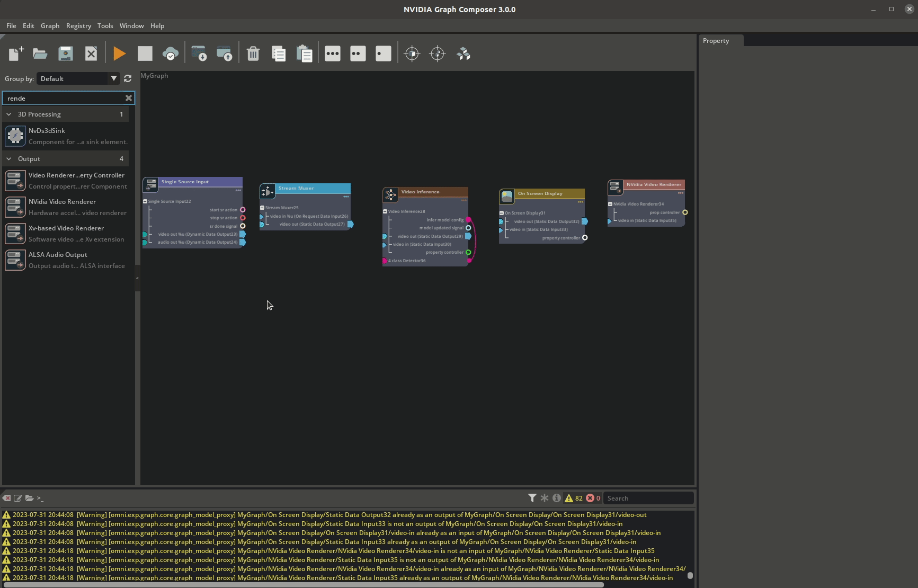Click the On Screen Display node's picture icon
Viewport: 918px width, 588px height.
(x=507, y=197)
